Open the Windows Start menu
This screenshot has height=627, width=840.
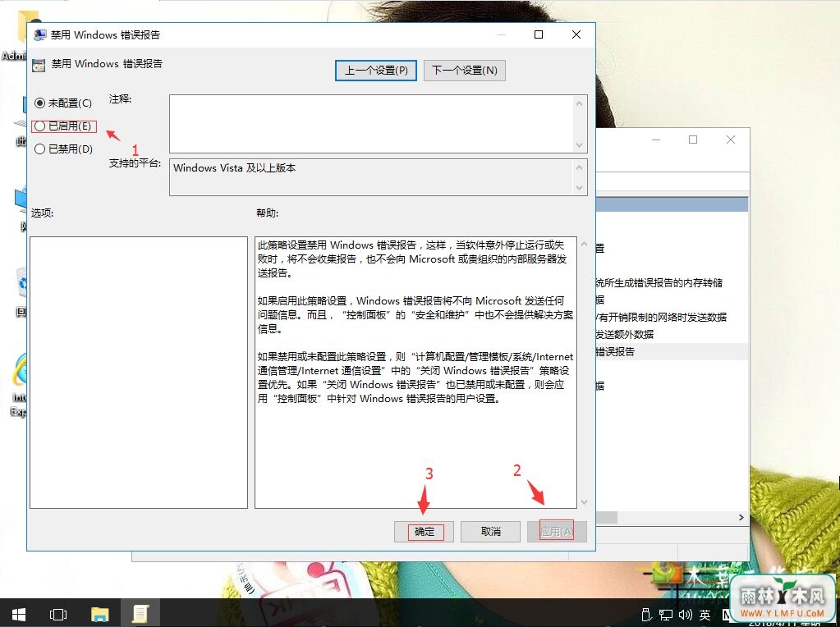pos(19,614)
